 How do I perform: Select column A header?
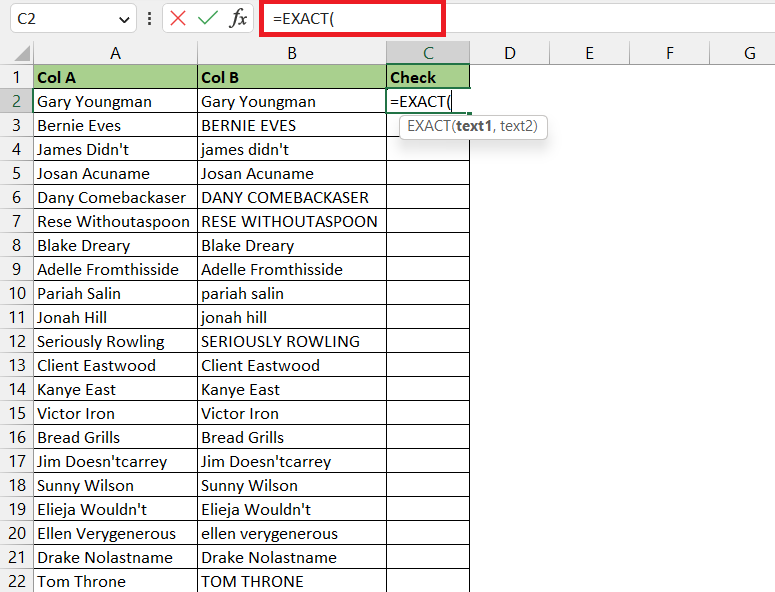[x=115, y=53]
